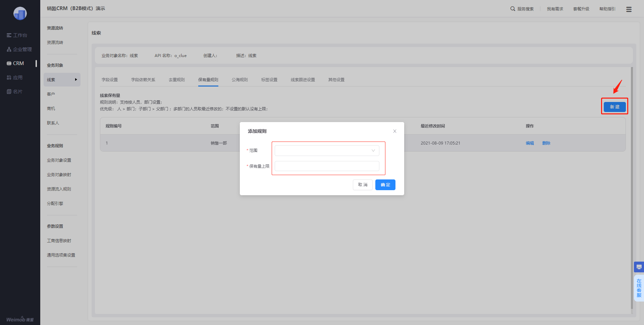Click 取消 to cancel the rule

pos(363,185)
